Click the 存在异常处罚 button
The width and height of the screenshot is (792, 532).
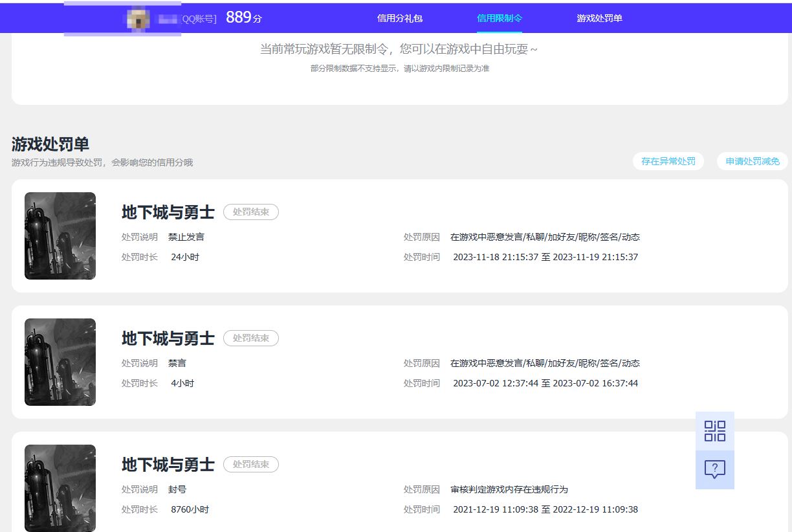pos(668,161)
